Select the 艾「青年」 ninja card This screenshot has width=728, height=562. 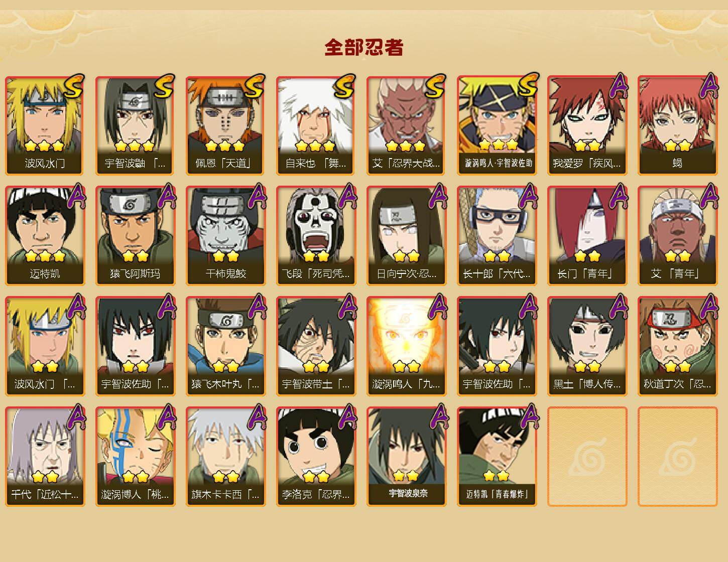coord(678,236)
